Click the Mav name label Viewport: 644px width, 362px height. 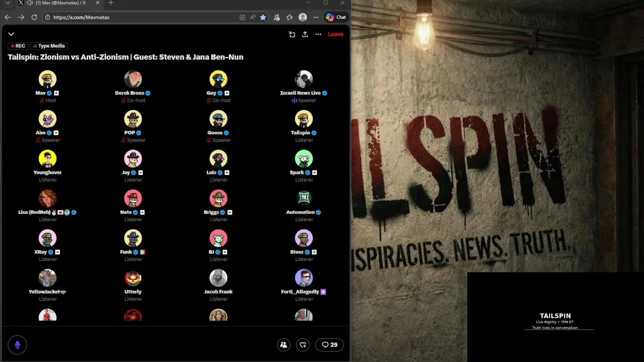(41, 93)
